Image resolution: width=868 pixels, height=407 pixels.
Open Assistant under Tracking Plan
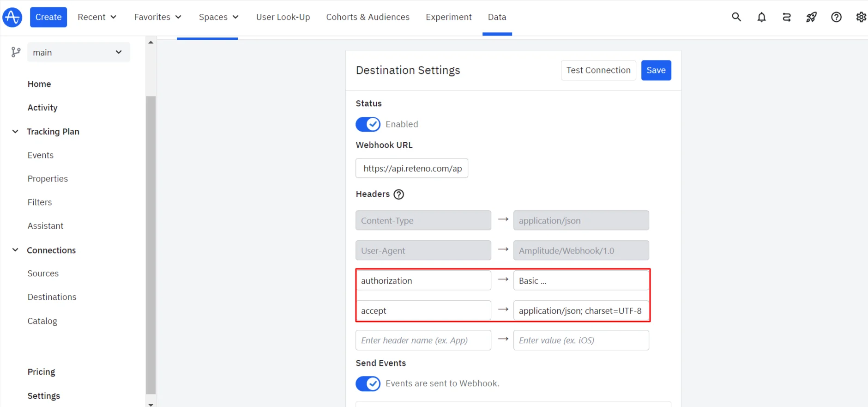45,226
